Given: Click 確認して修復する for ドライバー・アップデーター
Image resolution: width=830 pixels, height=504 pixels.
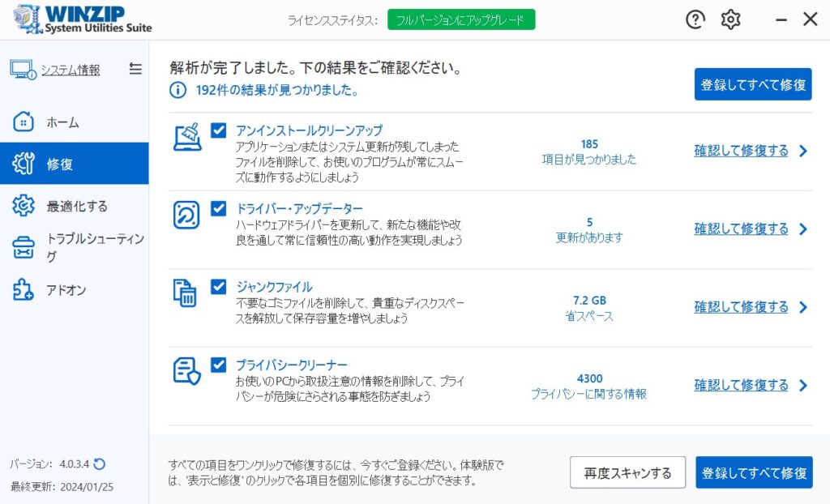Looking at the screenshot, I should pos(741,229).
